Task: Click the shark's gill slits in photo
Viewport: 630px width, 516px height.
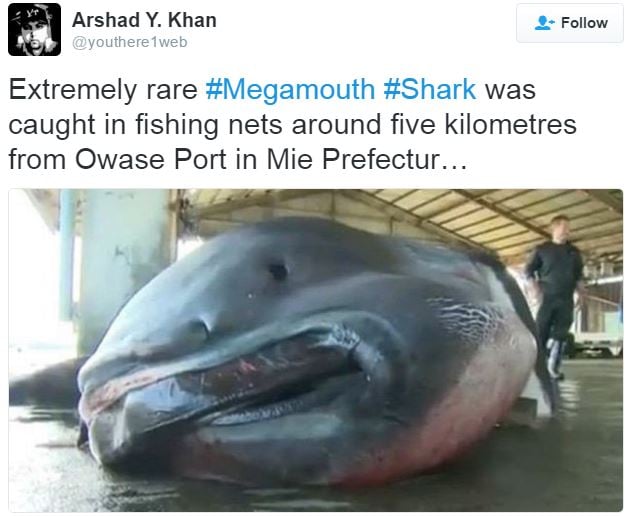Action: click(x=468, y=315)
